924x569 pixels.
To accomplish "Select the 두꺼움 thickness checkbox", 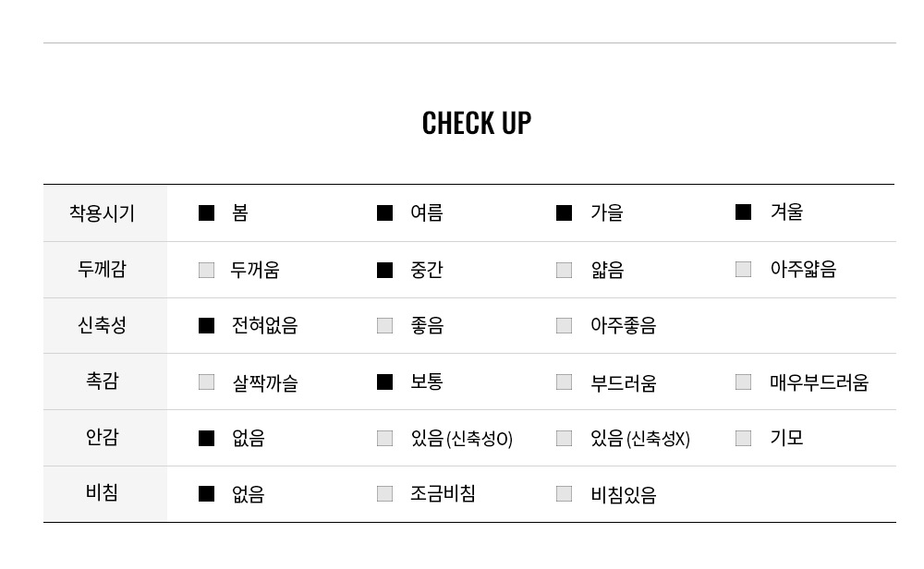I will tap(207, 270).
